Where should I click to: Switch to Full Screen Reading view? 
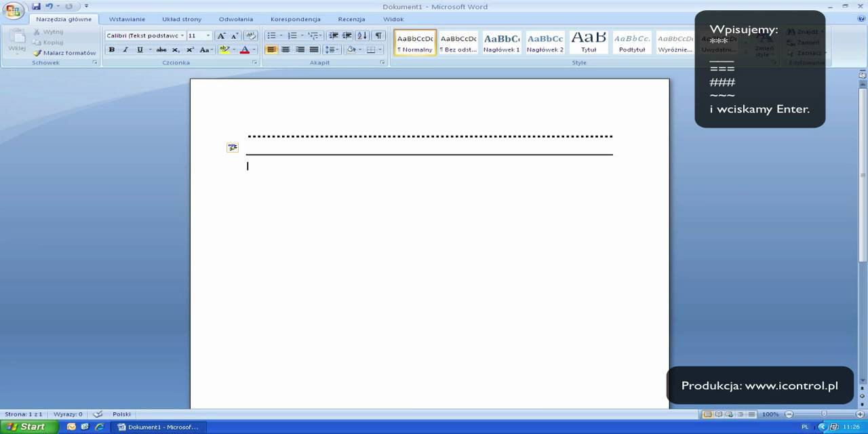719,414
